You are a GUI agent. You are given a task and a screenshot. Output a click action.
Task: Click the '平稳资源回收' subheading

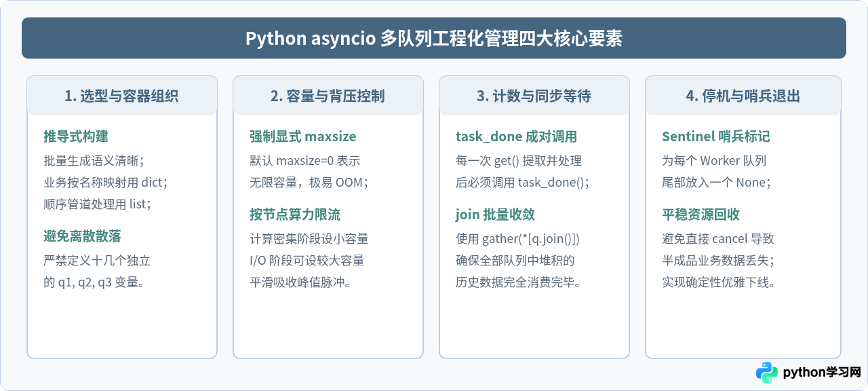pos(701,215)
